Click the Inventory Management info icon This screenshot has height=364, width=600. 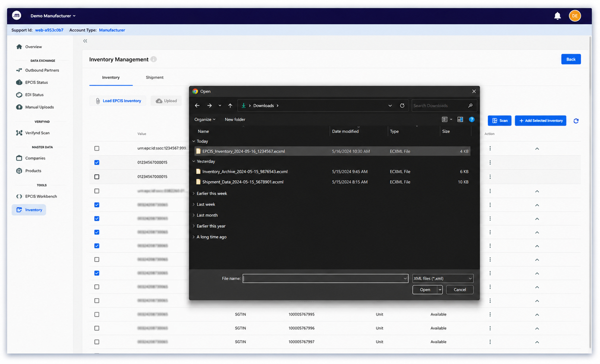154,59
